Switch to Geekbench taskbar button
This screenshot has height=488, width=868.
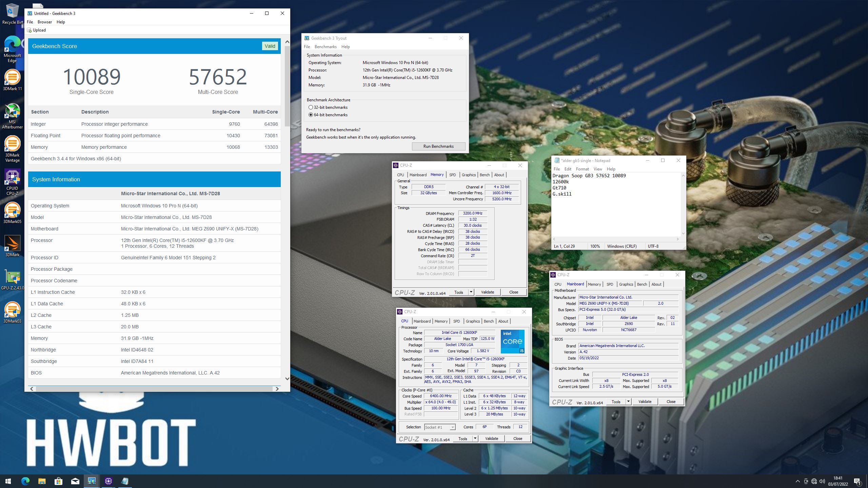click(92, 481)
